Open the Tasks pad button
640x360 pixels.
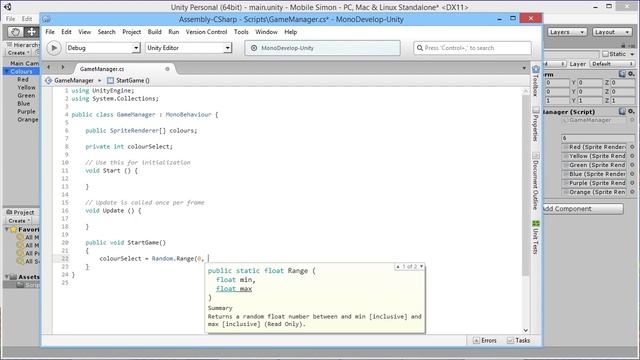click(x=518, y=340)
